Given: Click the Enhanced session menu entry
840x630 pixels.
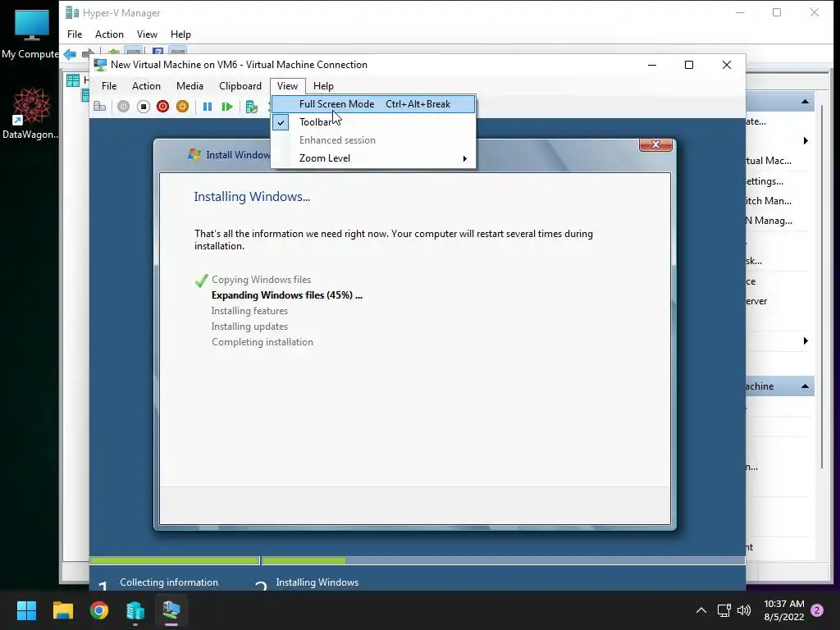Looking at the screenshot, I should (x=373, y=139).
